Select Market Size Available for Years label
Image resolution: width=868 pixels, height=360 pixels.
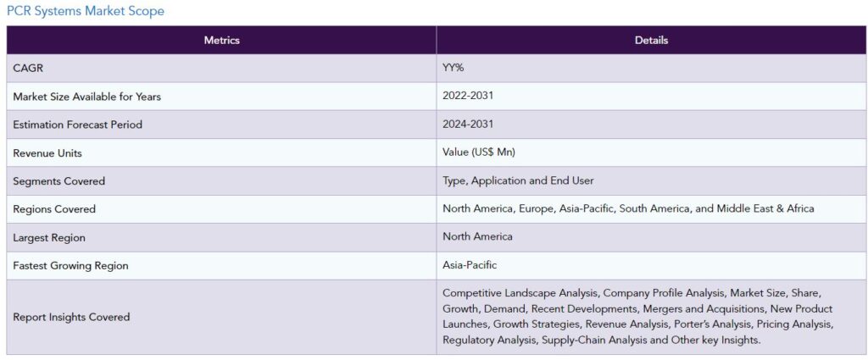87,97
